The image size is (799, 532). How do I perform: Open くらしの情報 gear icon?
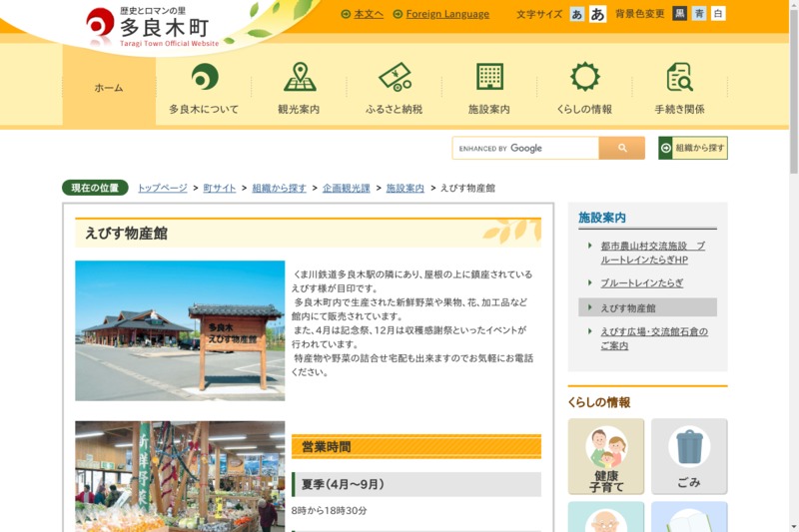tap(584, 78)
